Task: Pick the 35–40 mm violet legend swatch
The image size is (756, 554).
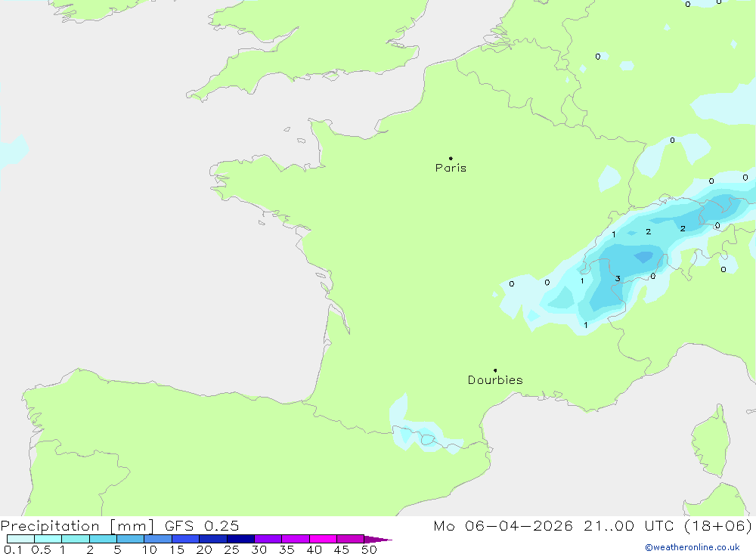Action: [296, 539]
